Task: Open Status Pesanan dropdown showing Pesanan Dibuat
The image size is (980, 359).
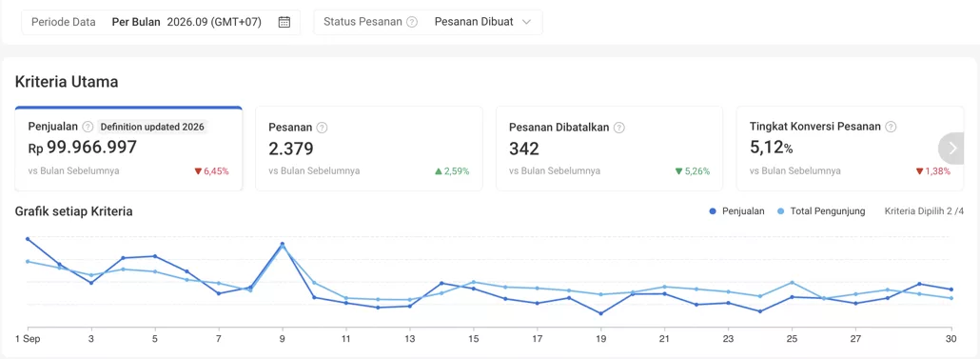Action: tap(428, 22)
